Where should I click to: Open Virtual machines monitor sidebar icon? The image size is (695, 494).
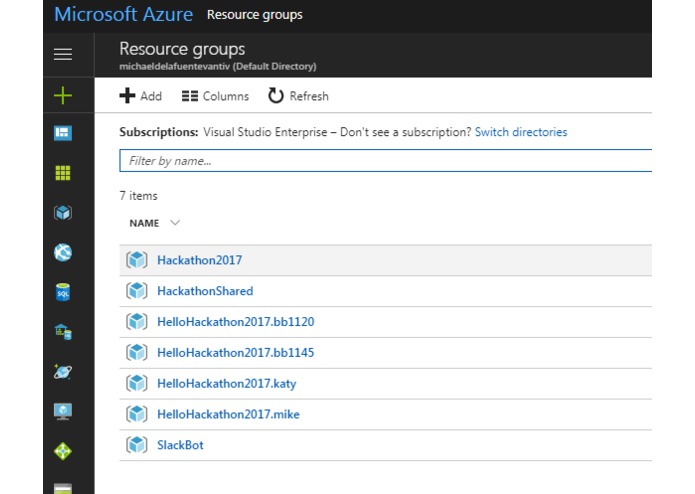click(62, 411)
